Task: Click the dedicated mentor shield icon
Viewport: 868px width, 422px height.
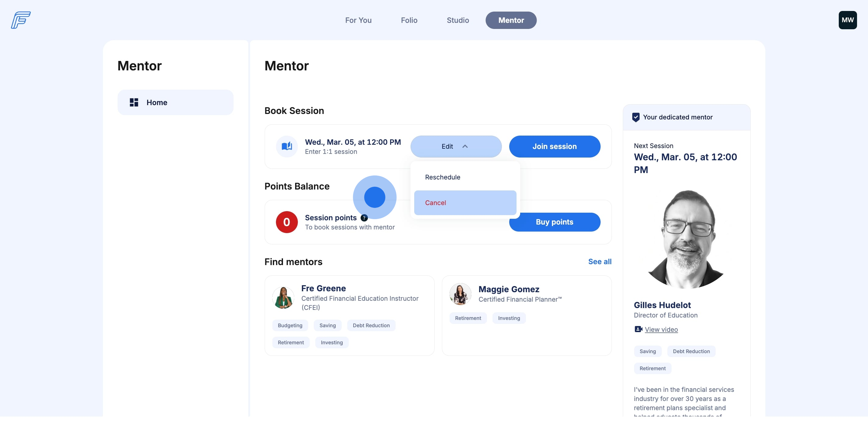Action: click(x=636, y=117)
